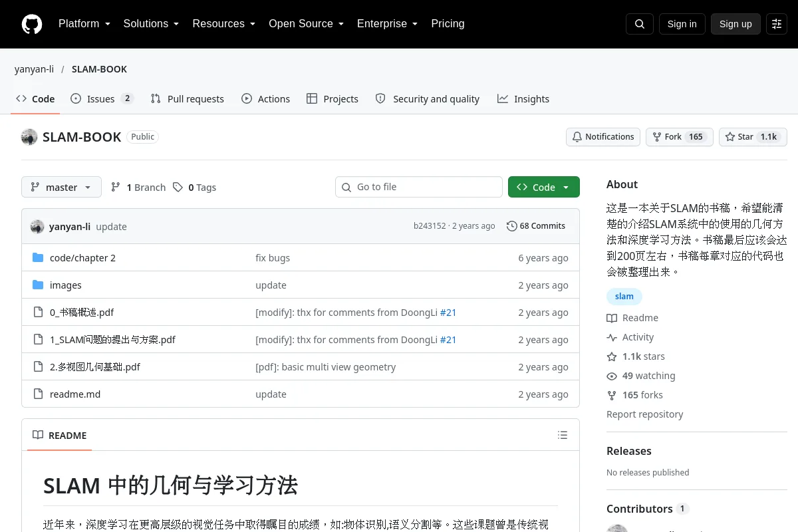Open the Security and quality tab
The width and height of the screenshot is (798, 532).
428,98
